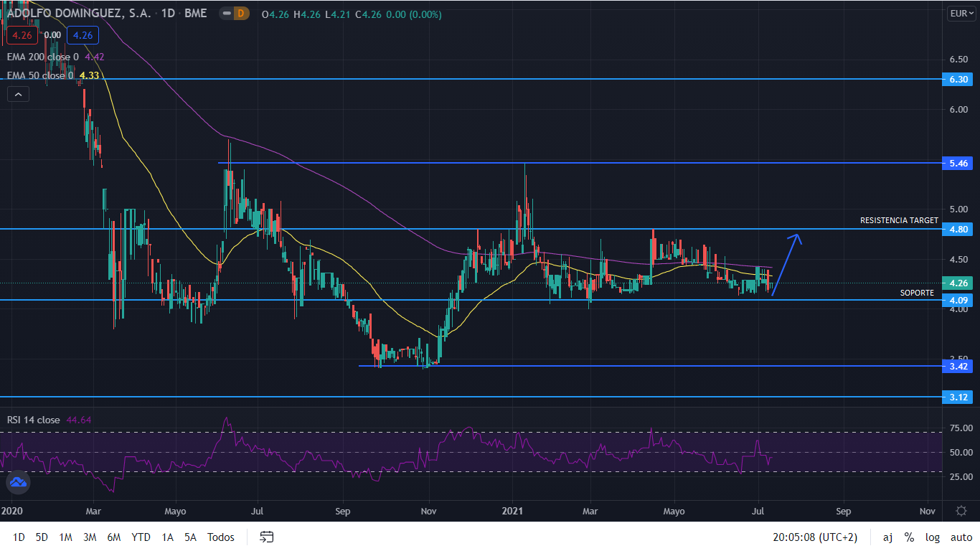The width and height of the screenshot is (980, 551).
Task: Select the blue upward arrow drawing
Action: 786,263
